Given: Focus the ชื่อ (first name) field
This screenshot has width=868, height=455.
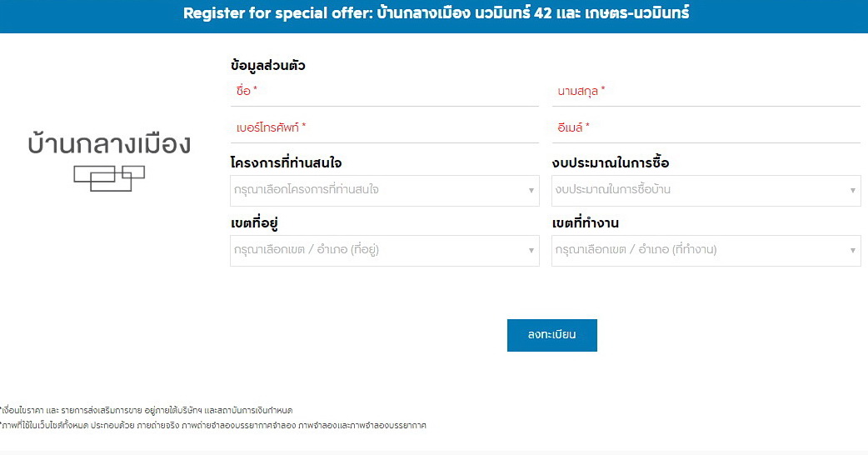Looking at the screenshot, I should coord(384,91).
